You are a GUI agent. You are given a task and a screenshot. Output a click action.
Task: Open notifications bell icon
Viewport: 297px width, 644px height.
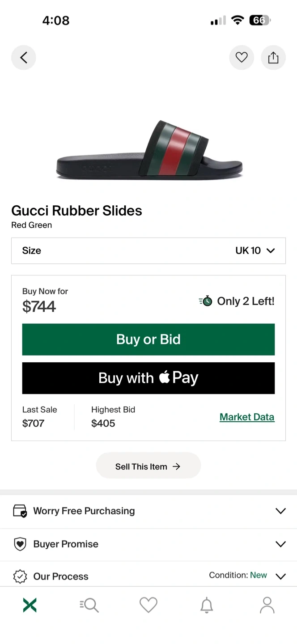(207, 605)
